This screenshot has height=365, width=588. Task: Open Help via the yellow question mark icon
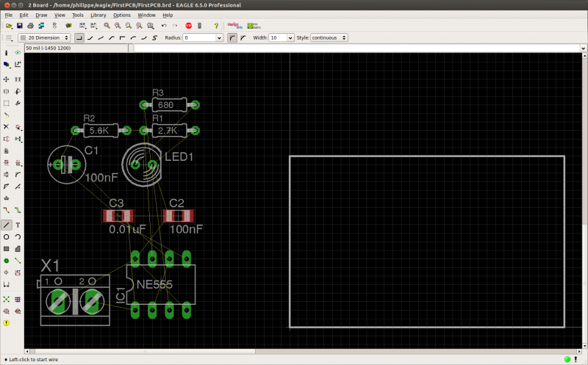coord(216,26)
